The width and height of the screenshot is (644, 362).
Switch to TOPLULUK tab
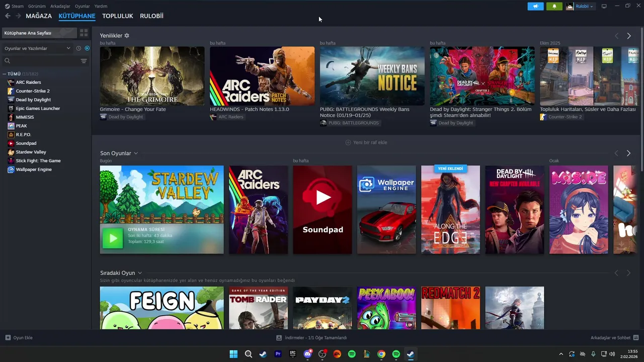(x=118, y=16)
